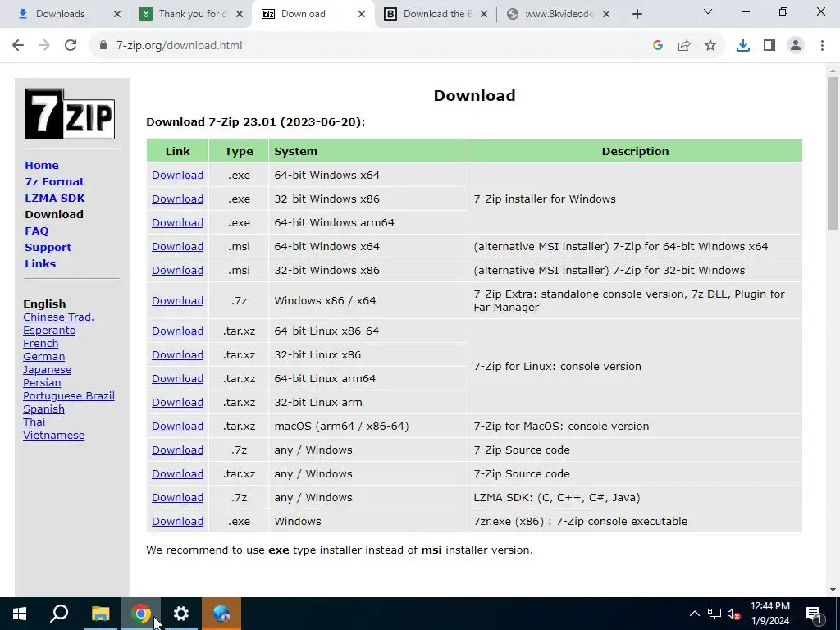
Task: Open the Links sidebar link
Action: [x=40, y=263]
